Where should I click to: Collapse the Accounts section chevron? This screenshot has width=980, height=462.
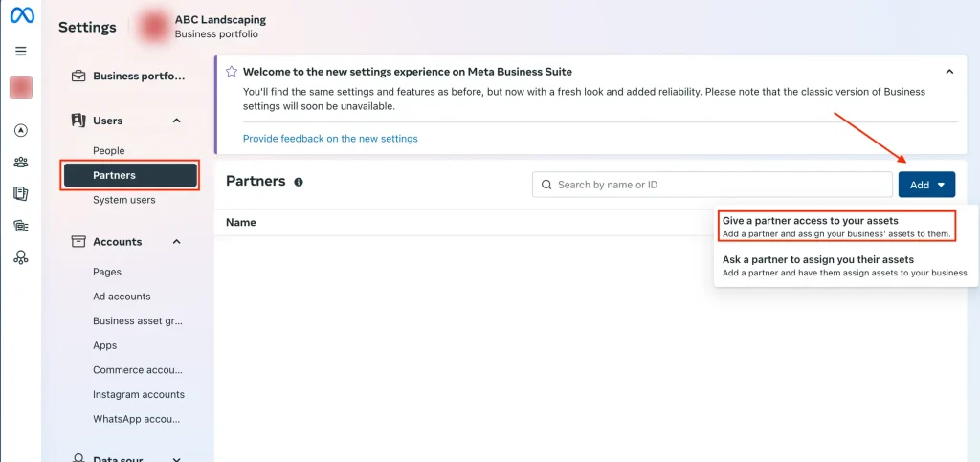coord(177,242)
